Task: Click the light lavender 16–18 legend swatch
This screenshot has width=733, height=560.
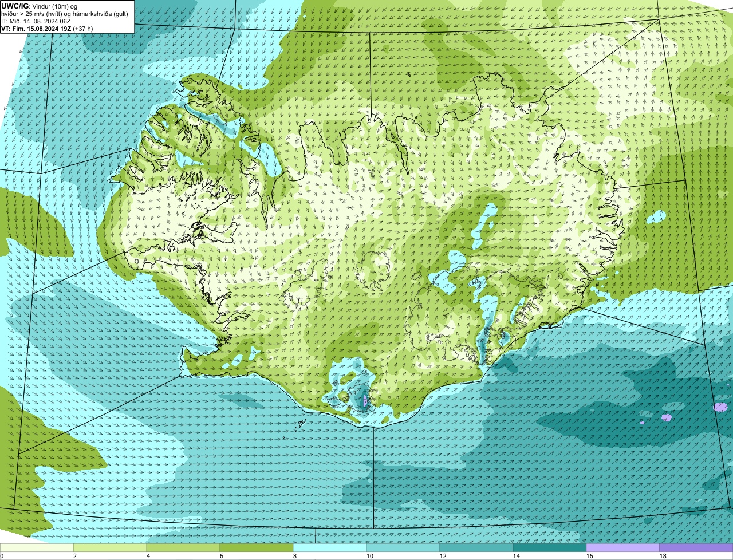Action: coord(623,548)
